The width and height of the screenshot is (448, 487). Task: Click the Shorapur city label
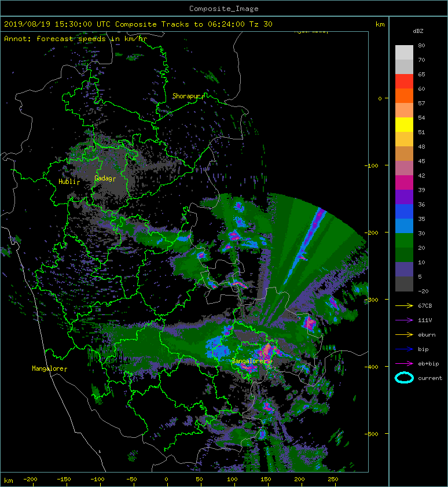coord(188,96)
